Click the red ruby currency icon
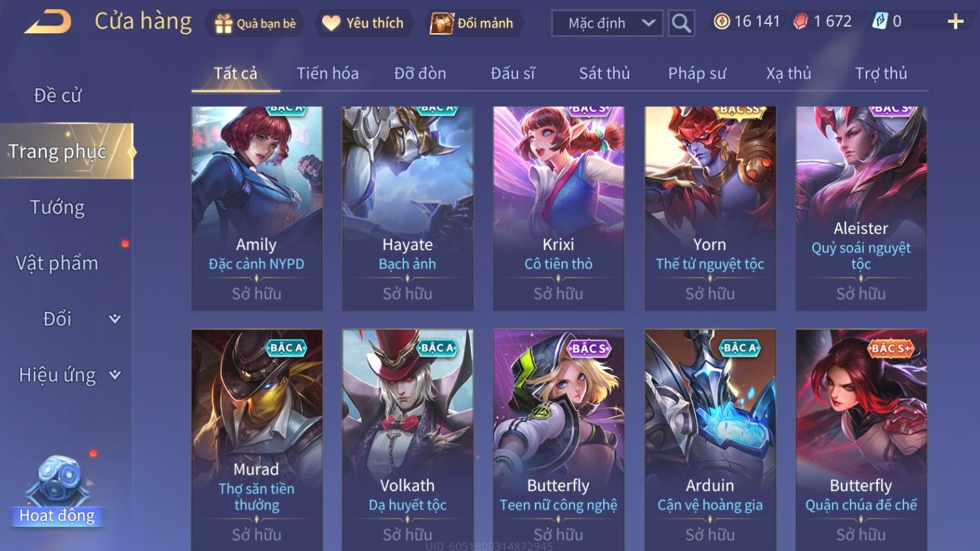Image resolution: width=980 pixels, height=551 pixels. [800, 21]
